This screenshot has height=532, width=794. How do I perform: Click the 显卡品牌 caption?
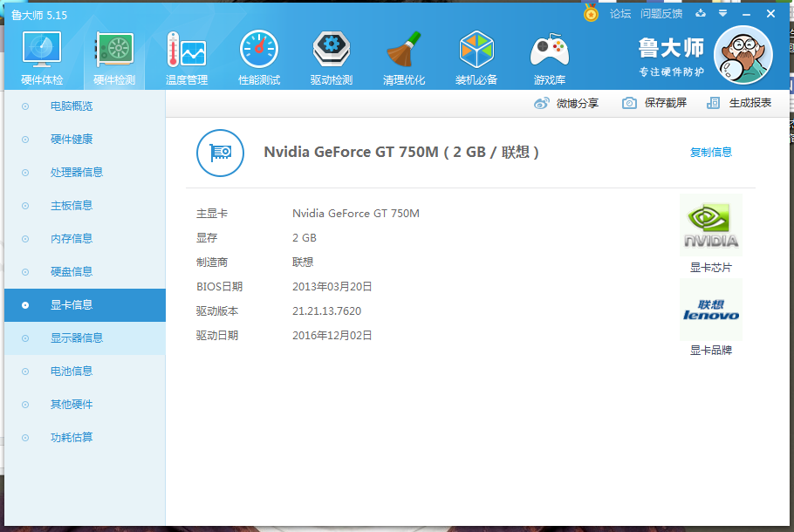tap(711, 351)
